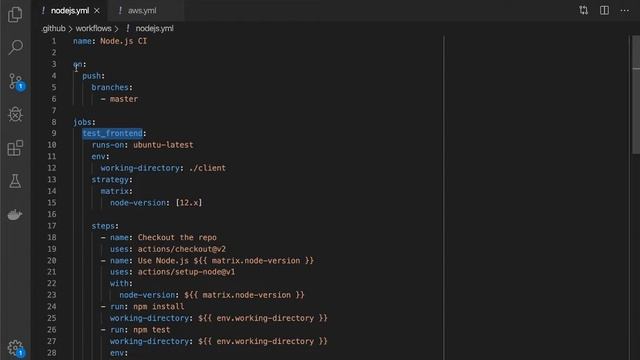Click 'npm test' on line 26
640x360 pixels.
click(x=152, y=330)
